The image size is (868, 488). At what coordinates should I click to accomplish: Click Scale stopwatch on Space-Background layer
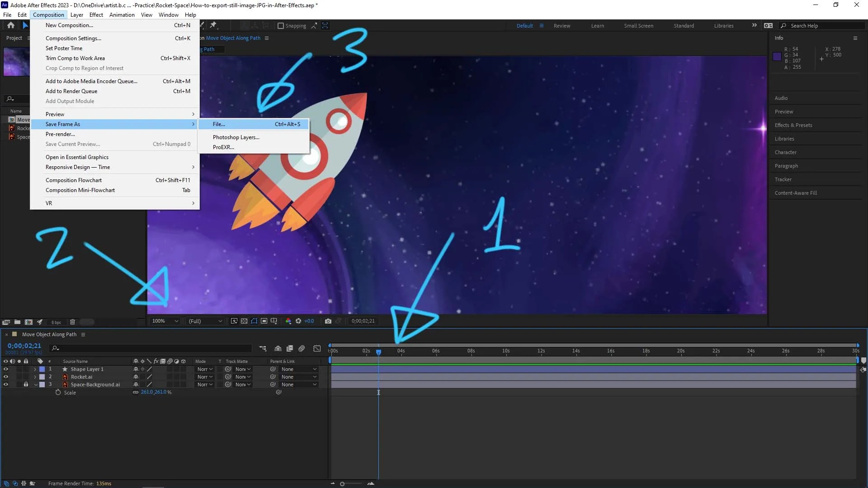click(x=58, y=393)
